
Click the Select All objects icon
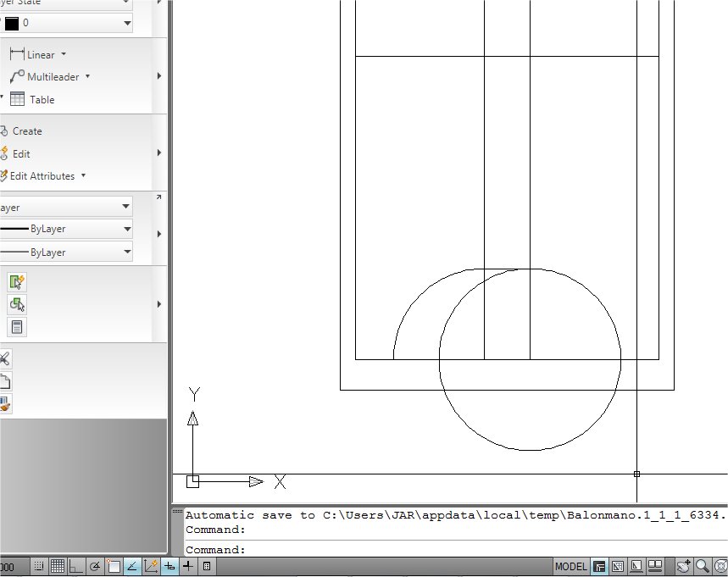[17, 304]
